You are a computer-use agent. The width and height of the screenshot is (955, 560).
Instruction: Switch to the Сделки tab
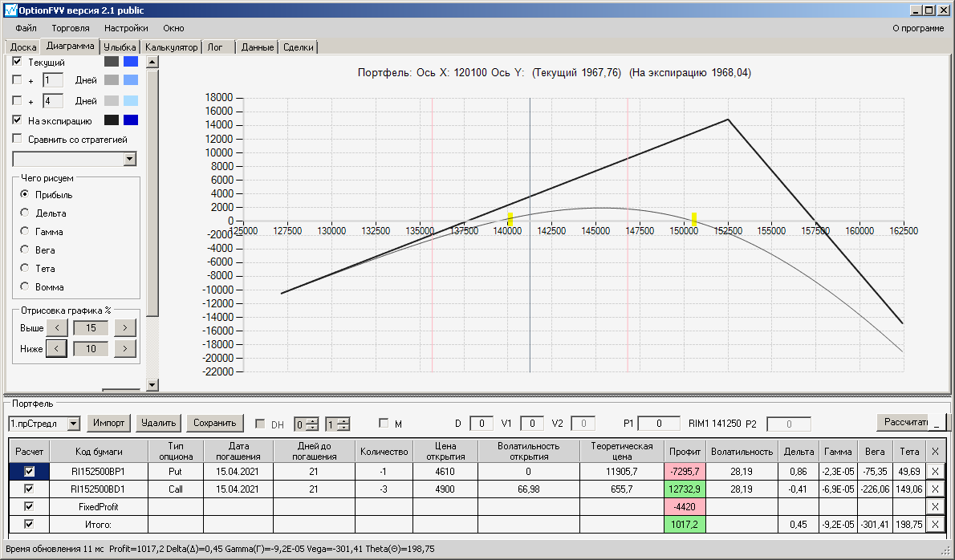(299, 47)
